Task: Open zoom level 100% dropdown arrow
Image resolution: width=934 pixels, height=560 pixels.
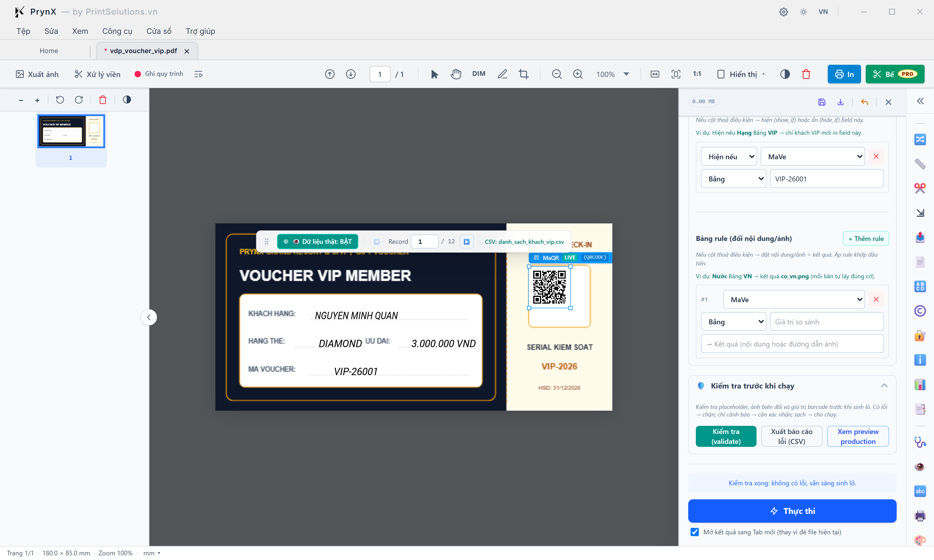Action: pyautogui.click(x=626, y=74)
